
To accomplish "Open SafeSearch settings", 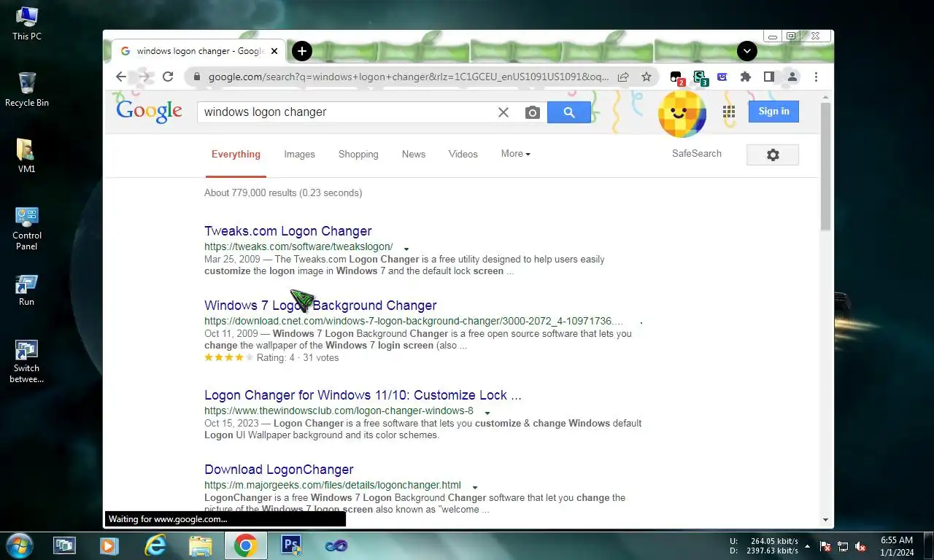I will 697,154.
